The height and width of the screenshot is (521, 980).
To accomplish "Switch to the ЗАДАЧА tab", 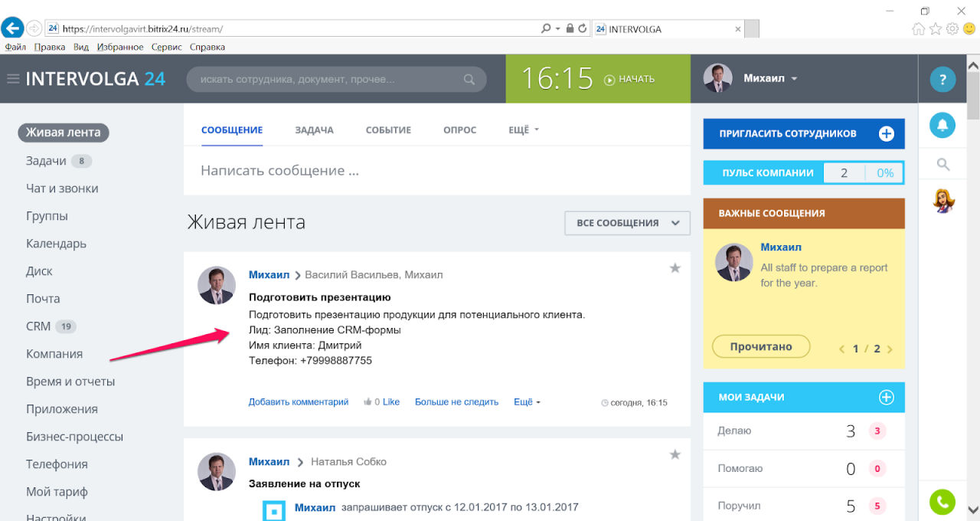I will 314,129.
